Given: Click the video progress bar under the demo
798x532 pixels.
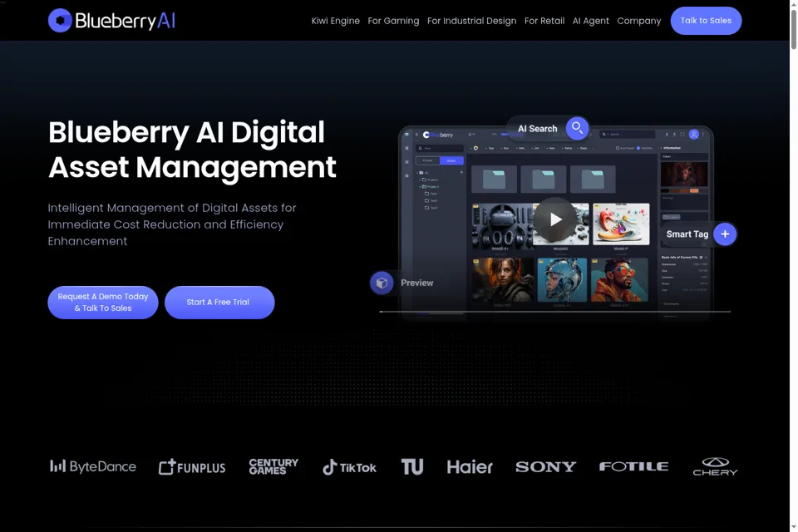Looking at the screenshot, I should pyautogui.click(x=555, y=312).
